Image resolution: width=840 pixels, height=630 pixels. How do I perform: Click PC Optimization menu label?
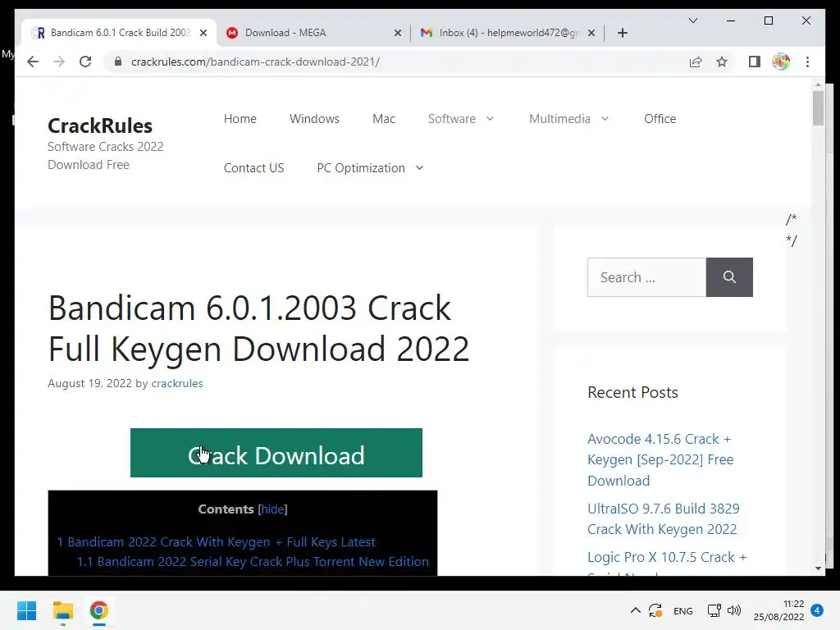[x=361, y=167]
